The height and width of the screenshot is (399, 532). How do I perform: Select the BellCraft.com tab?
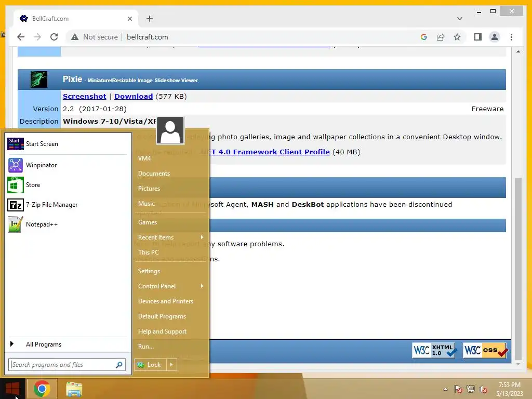pos(75,19)
